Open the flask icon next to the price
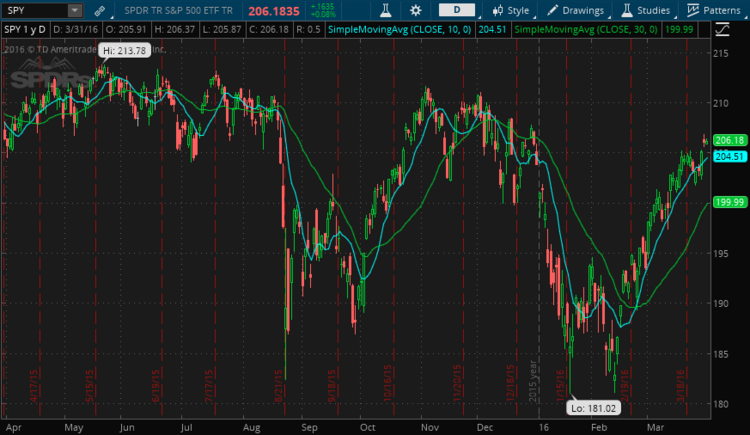750x435 pixels. (x=384, y=10)
